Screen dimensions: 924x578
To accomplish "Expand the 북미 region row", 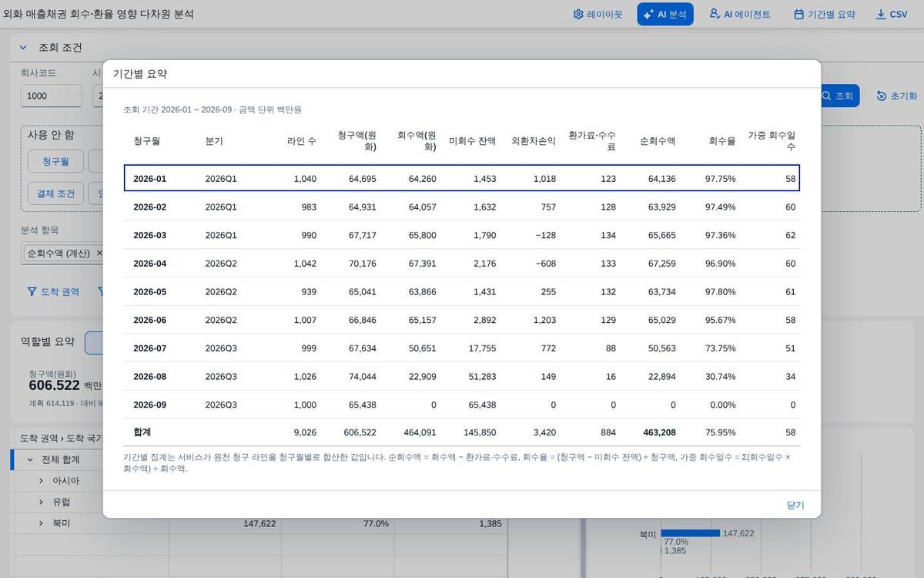I will click(x=41, y=523).
